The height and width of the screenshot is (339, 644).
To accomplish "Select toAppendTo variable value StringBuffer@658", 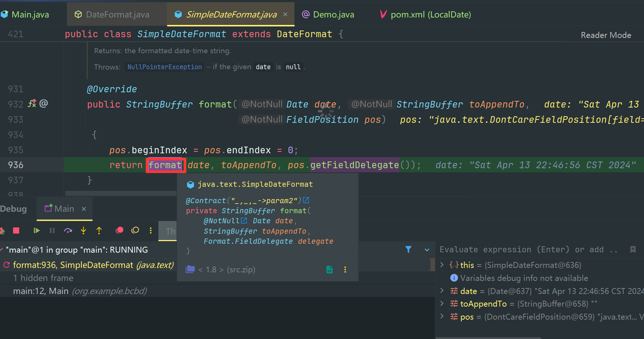I will tap(553, 304).
